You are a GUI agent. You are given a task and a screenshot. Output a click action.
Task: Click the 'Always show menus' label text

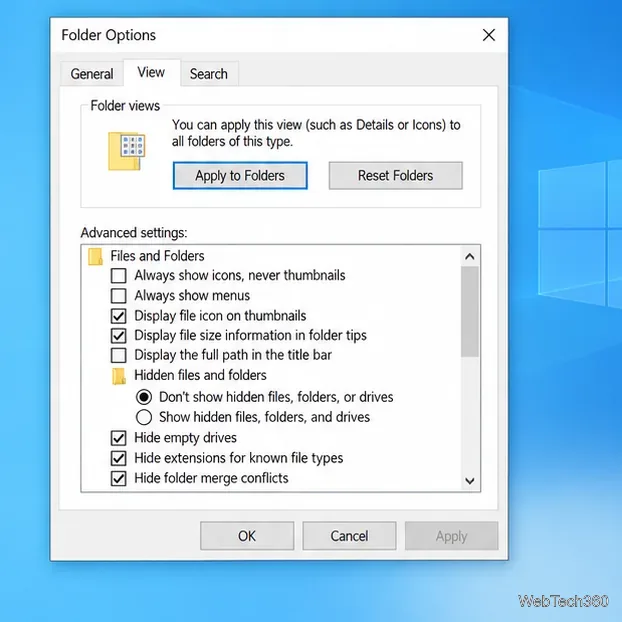192,296
